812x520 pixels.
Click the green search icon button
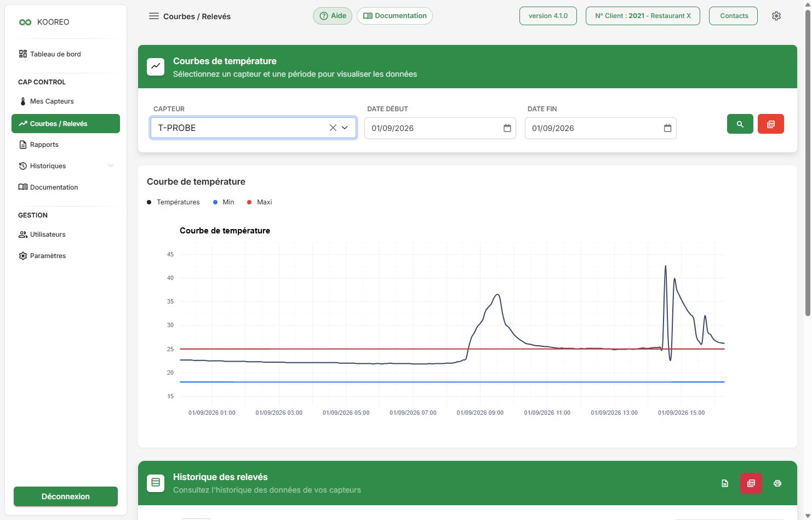[x=740, y=124]
